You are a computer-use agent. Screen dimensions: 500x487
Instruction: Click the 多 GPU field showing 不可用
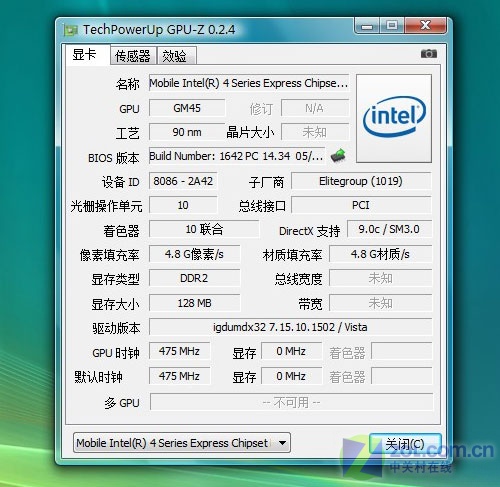point(291,402)
